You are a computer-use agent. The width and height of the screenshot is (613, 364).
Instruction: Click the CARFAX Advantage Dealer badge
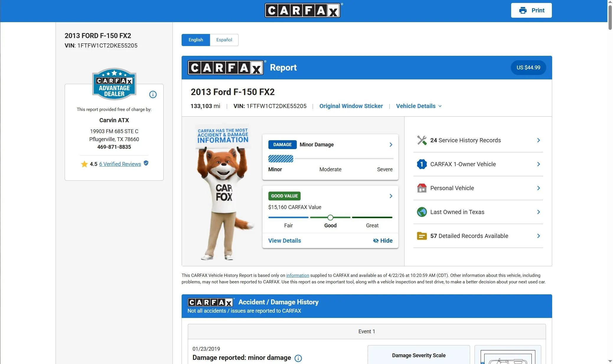pos(114,84)
